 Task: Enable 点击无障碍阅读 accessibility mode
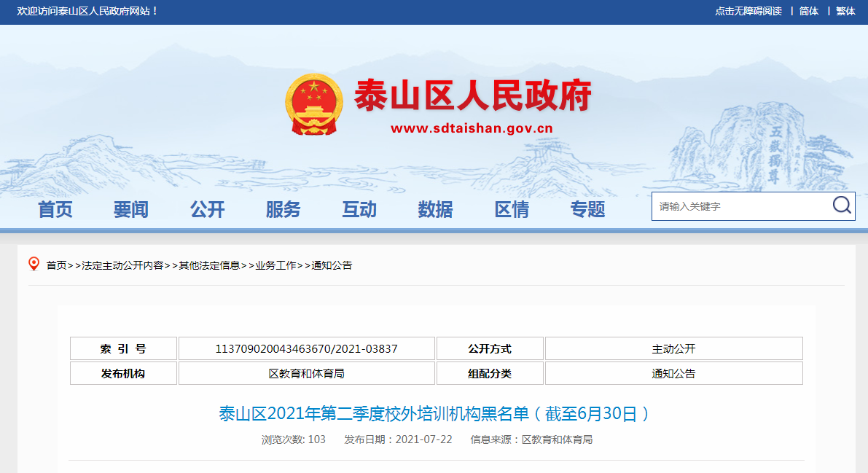point(748,11)
